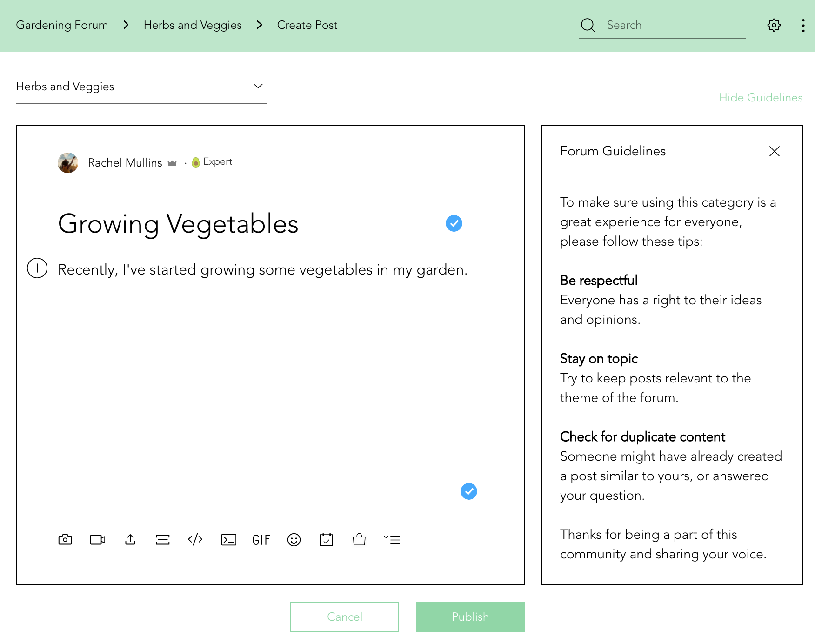The image size is (815, 644).
Task: Insert a code snippet with the angle-brackets icon
Action: pos(195,539)
